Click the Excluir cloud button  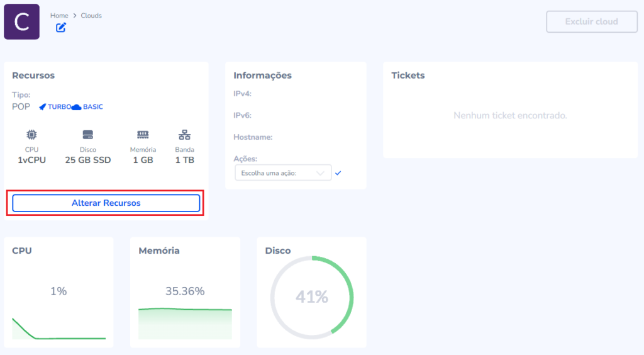[591, 21]
